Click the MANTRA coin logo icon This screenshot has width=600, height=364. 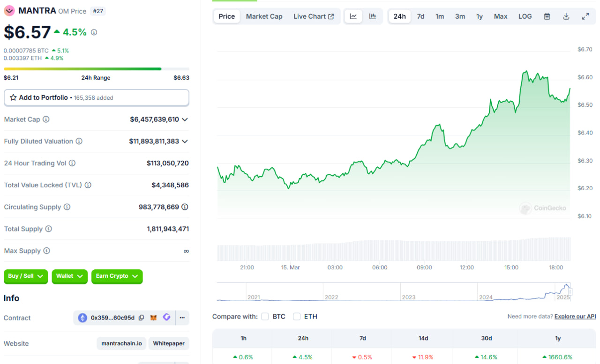pyautogui.click(x=9, y=10)
